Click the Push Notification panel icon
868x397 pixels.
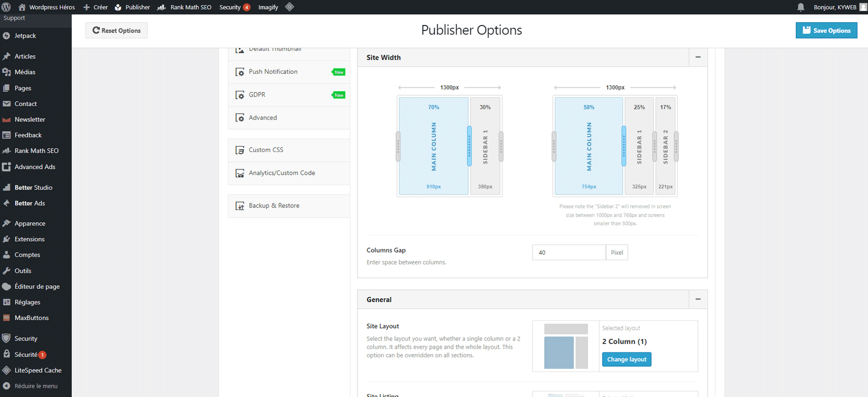click(x=240, y=72)
